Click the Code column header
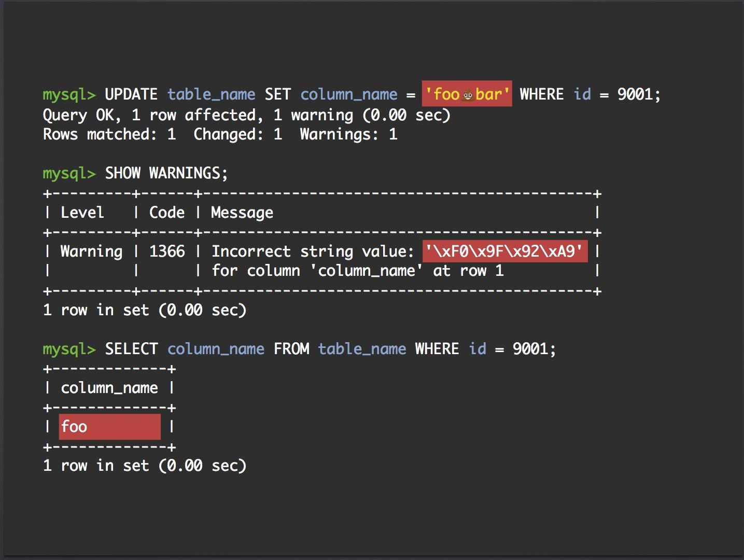This screenshot has width=744, height=560. coord(167,212)
